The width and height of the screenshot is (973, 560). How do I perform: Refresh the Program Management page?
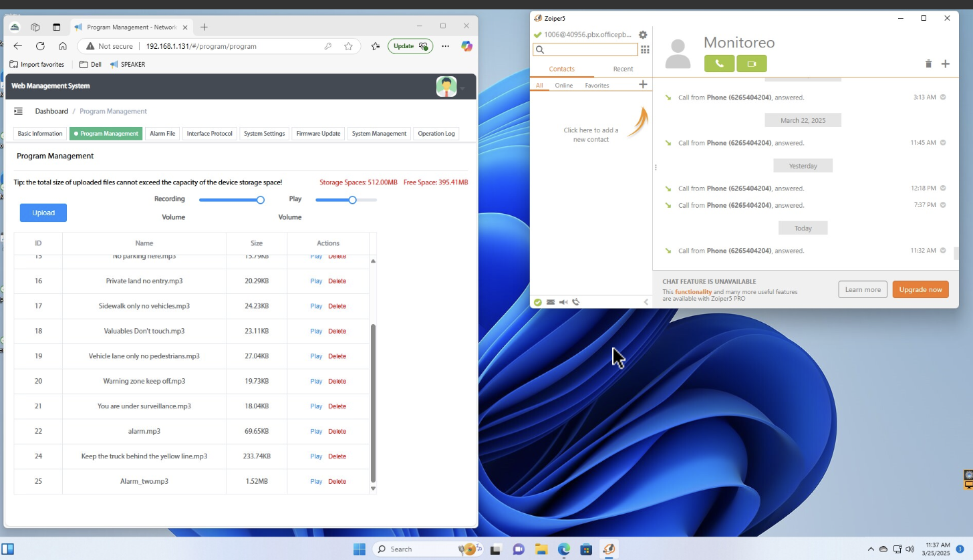pyautogui.click(x=40, y=46)
